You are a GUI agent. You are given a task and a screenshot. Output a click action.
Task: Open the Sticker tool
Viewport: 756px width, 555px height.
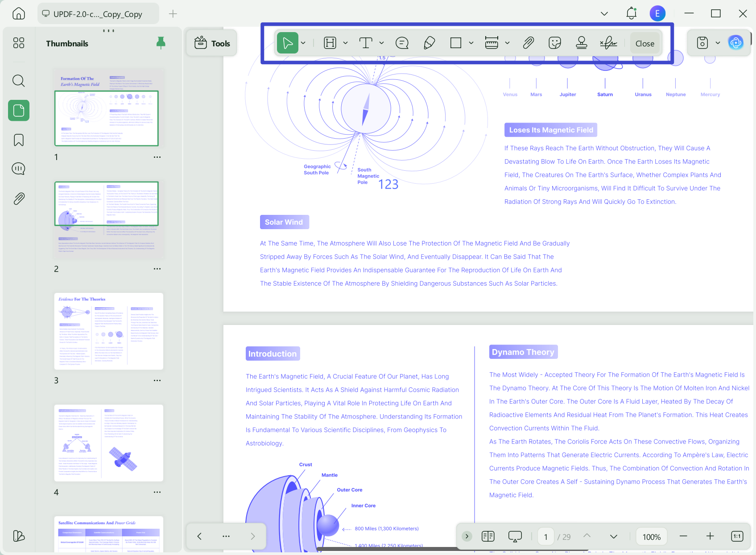(554, 43)
